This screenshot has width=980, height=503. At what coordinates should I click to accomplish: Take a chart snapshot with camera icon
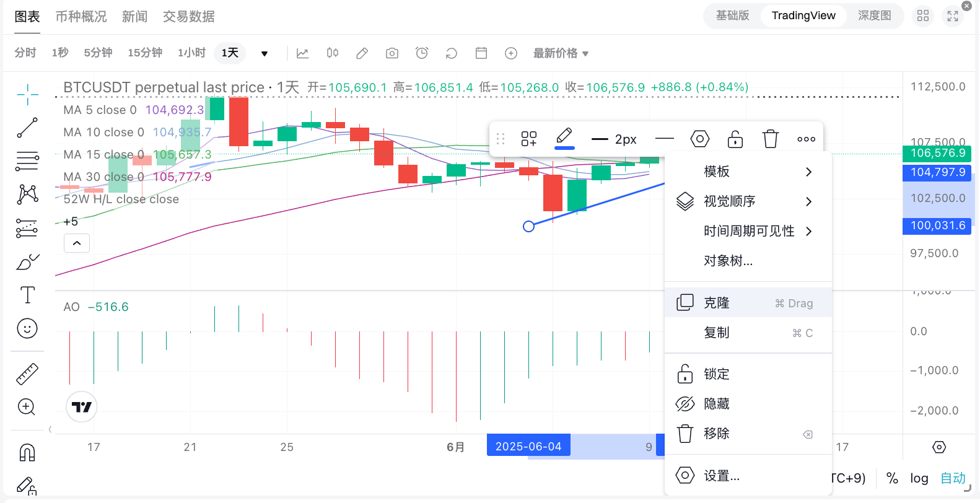click(392, 53)
